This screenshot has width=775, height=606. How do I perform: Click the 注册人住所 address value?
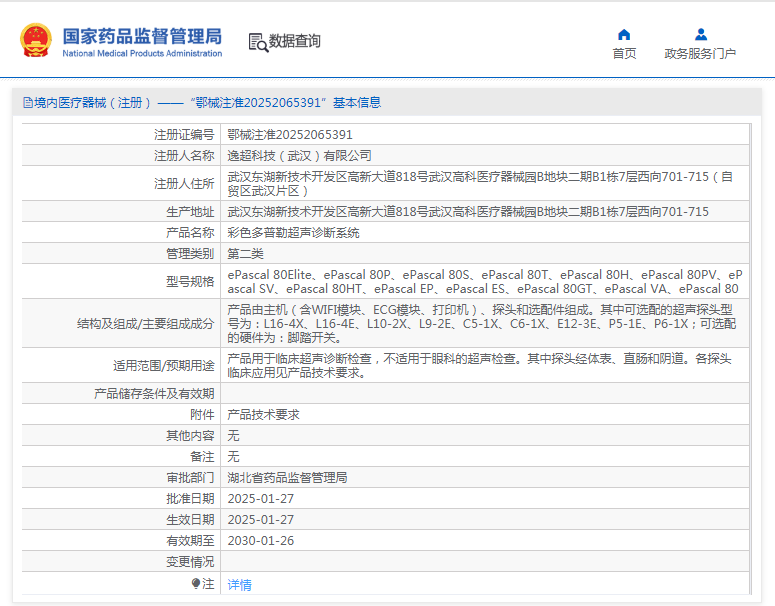480,183
